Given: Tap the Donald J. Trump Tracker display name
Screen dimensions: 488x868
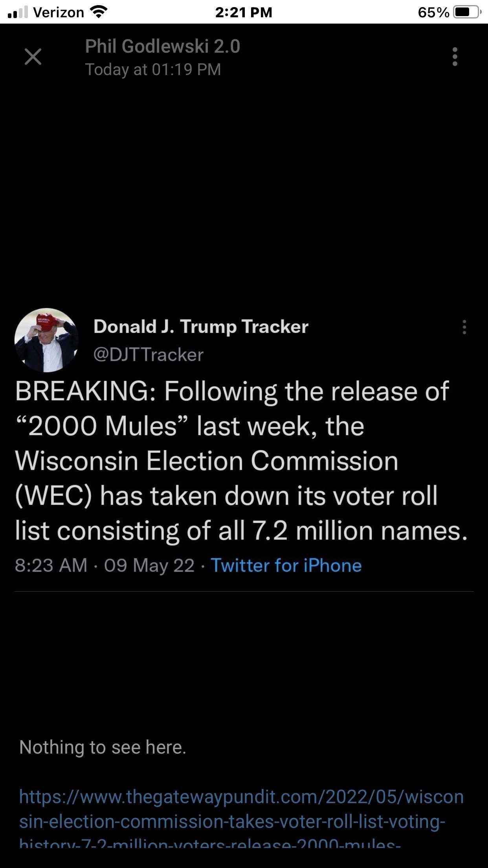Looking at the screenshot, I should tap(201, 327).
